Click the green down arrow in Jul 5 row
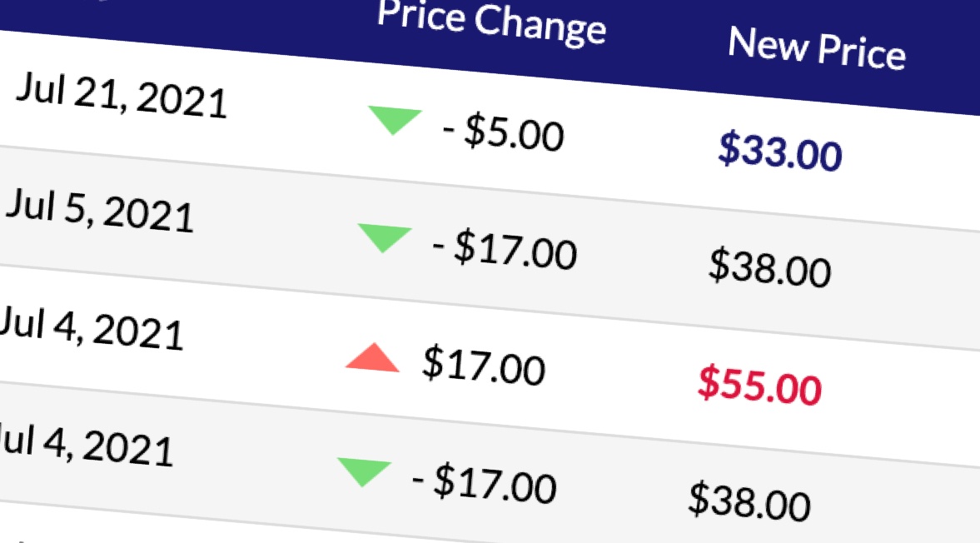 point(383,237)
